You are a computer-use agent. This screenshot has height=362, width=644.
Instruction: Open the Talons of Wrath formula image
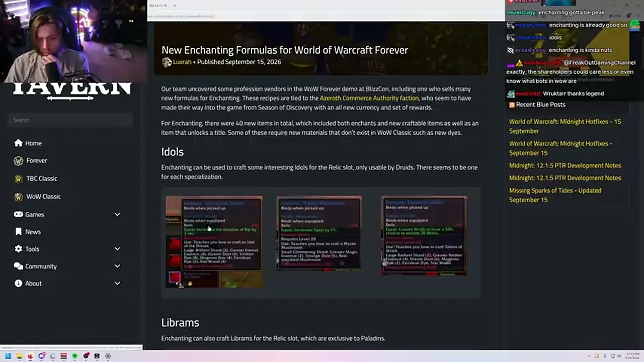[424, 236]
